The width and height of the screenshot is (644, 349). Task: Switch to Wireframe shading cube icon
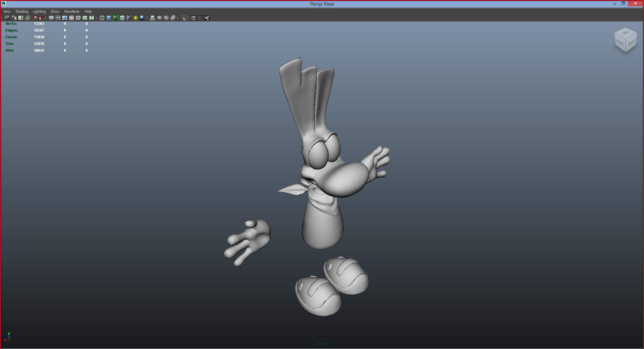click(102, 18)
